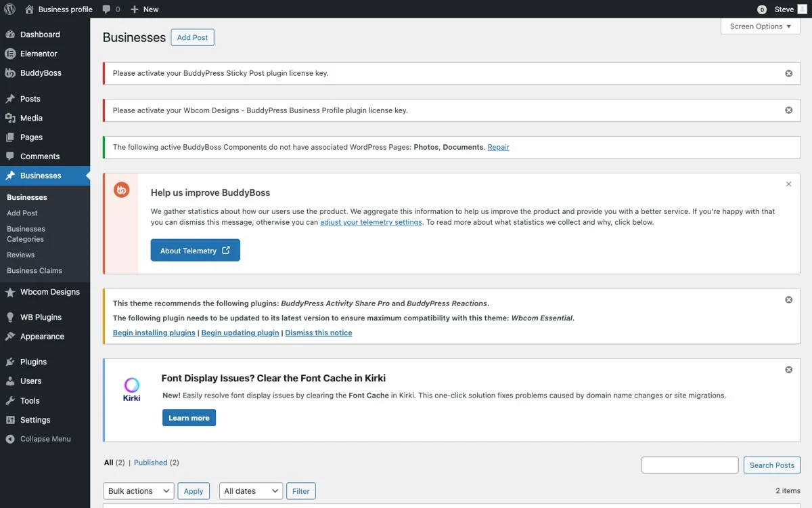Open the Screen Options panel

759,26
